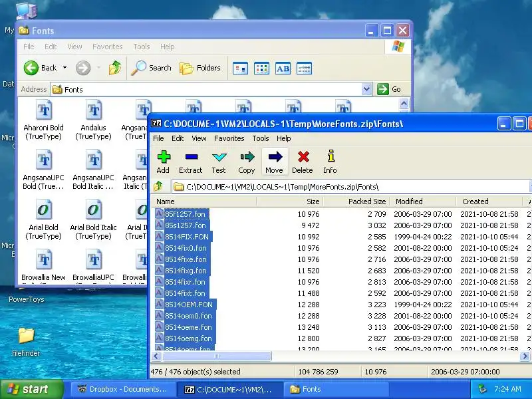Click the system tray network icon
The height and width of the screenshot is (399, 532).
(x=481, y=389)
